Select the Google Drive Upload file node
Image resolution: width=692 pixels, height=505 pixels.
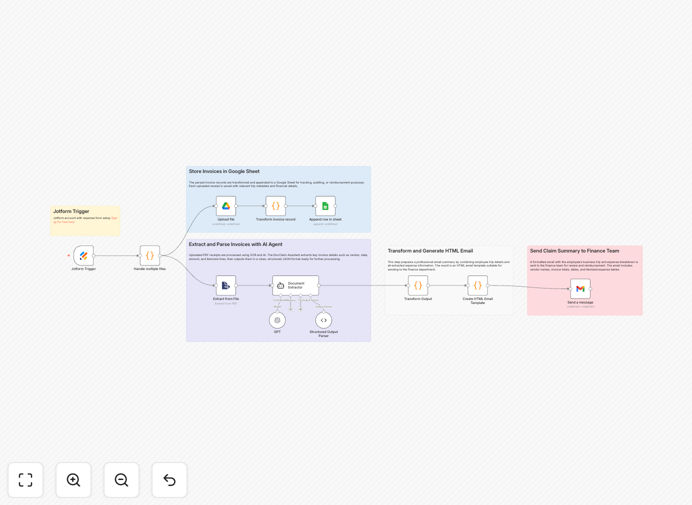(x=226, y=206)
